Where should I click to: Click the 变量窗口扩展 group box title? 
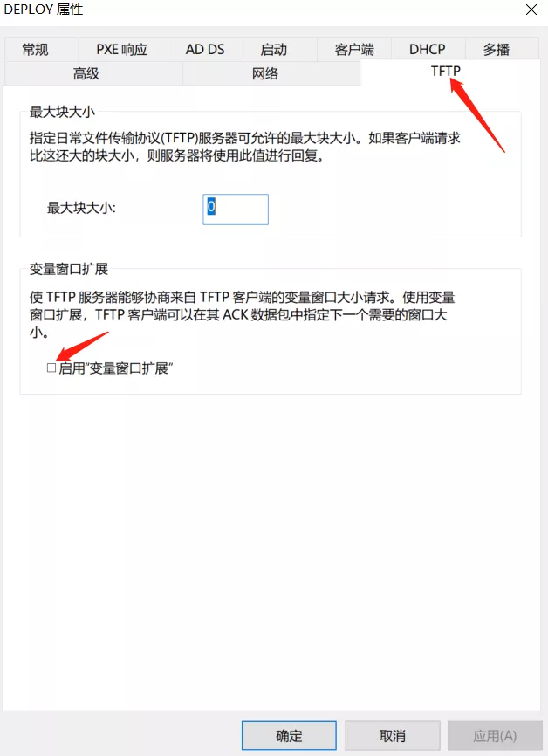(69, 269)
